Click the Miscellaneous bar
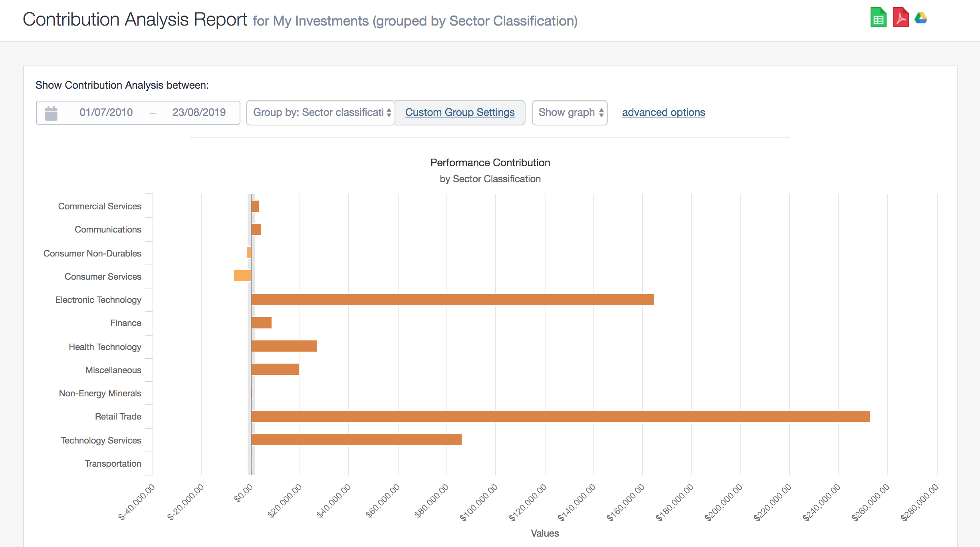Viewport: 980px width, 547px height. pos(274,370)
